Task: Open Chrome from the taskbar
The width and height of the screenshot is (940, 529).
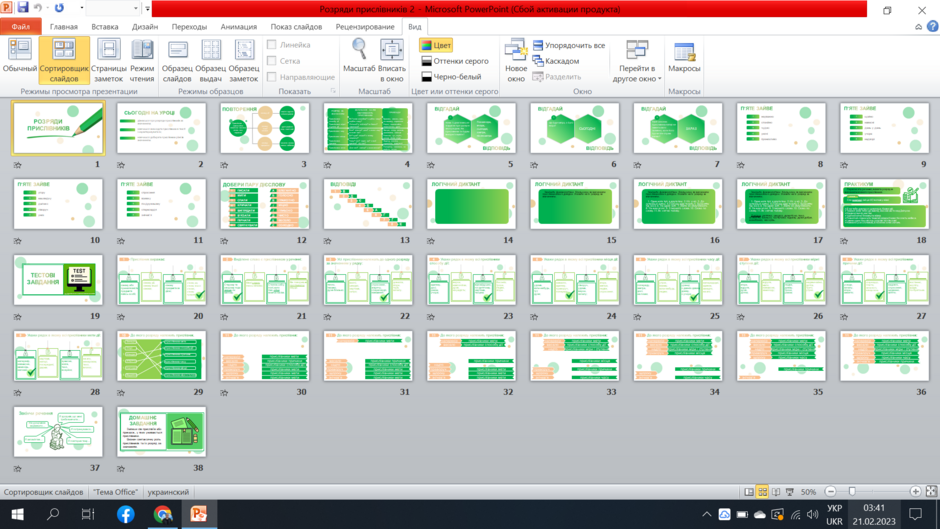Action: (162, 514)
